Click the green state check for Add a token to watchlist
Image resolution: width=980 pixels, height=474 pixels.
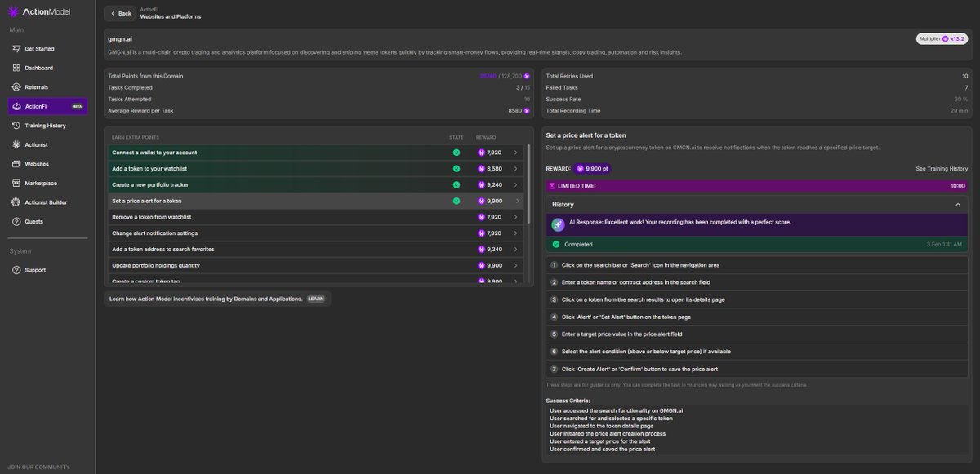tap(457, 169)
